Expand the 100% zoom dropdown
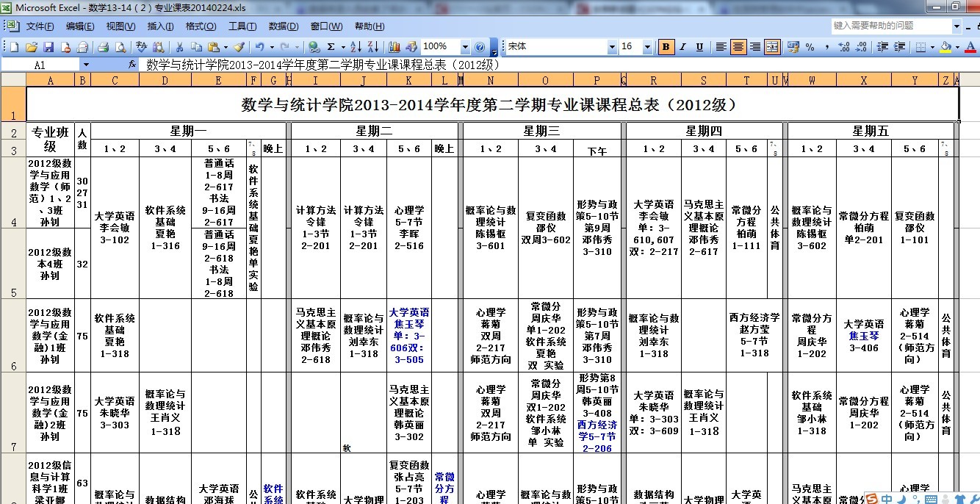Viewport: 980px width, 504px height. pyautogui.click(x=465, y=47)
